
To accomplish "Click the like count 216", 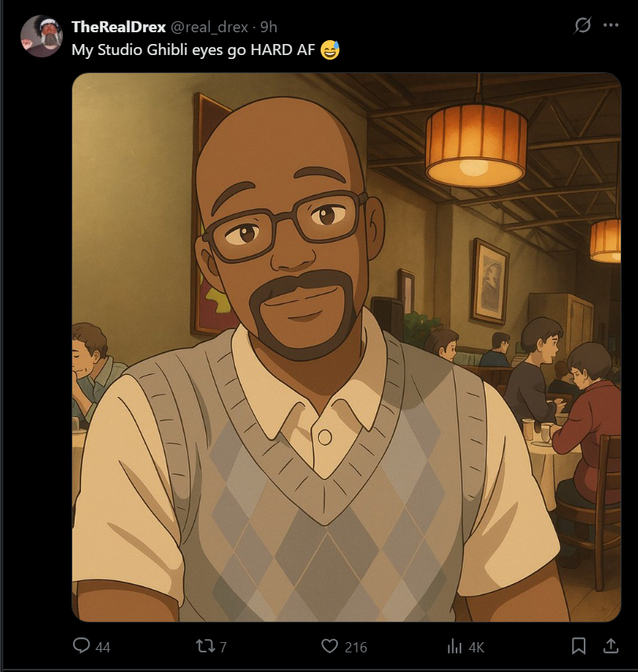I will click(356, 647).
